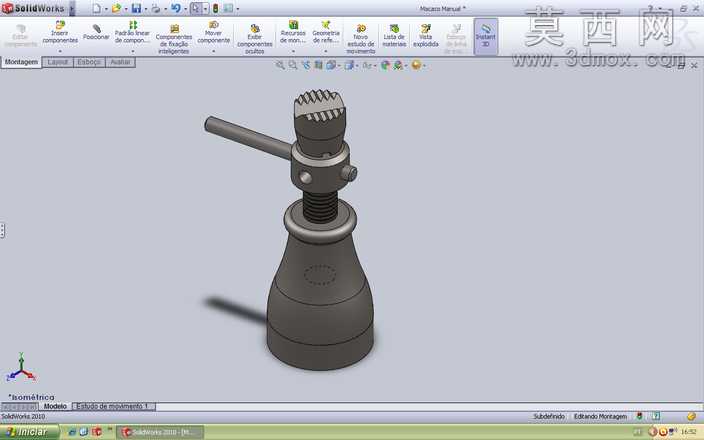The width and height of the screenshot is (704, 440).
Task: Click Vista explodida
Action: 426,36
